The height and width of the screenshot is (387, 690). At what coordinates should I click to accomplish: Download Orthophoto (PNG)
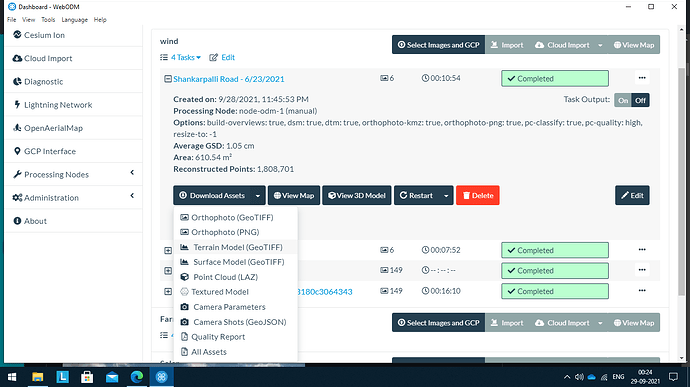[236, 232]
